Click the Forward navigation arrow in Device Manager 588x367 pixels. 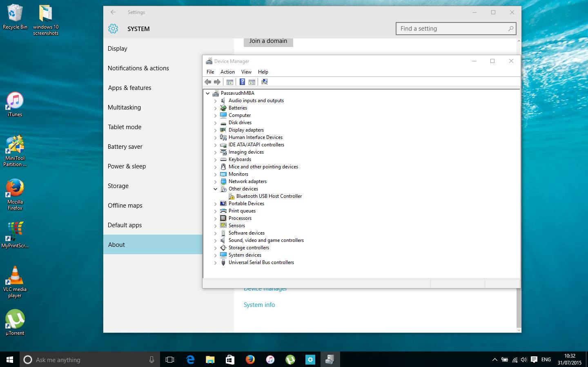click(x=217, y=82)
